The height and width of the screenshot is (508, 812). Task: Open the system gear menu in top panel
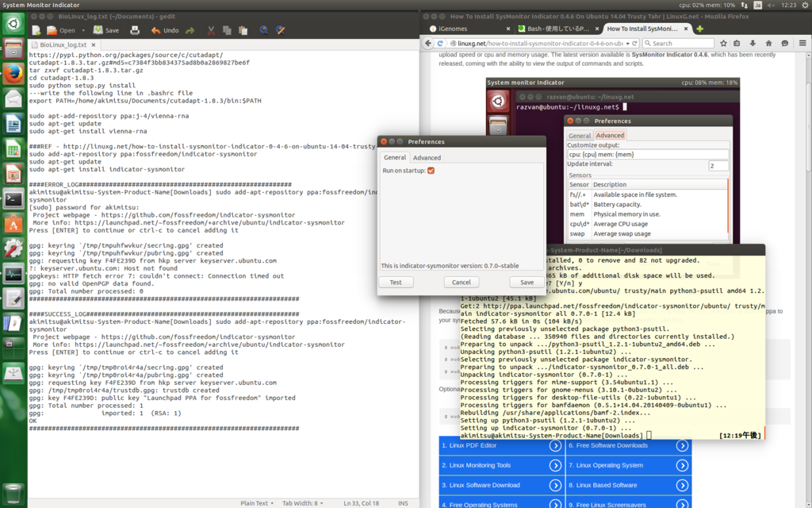click(x=805, y=5)
